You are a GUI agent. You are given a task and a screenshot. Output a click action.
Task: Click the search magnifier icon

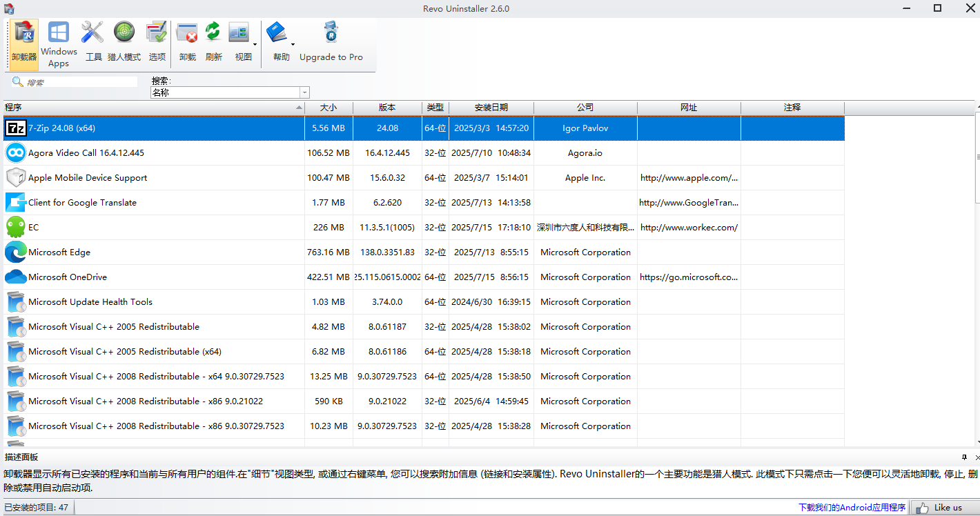17,82
